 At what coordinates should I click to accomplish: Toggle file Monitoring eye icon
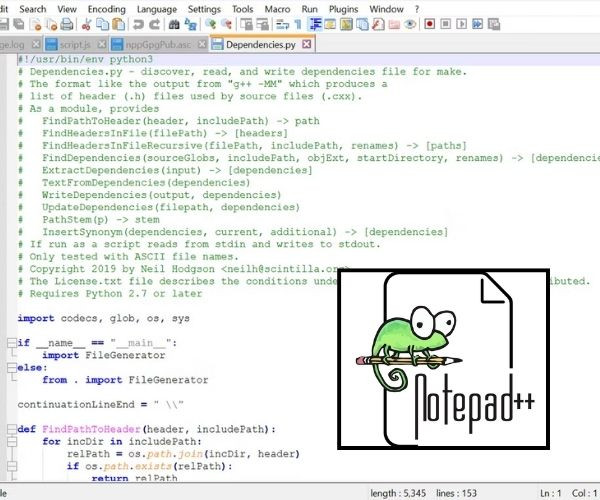coord(410,24)
